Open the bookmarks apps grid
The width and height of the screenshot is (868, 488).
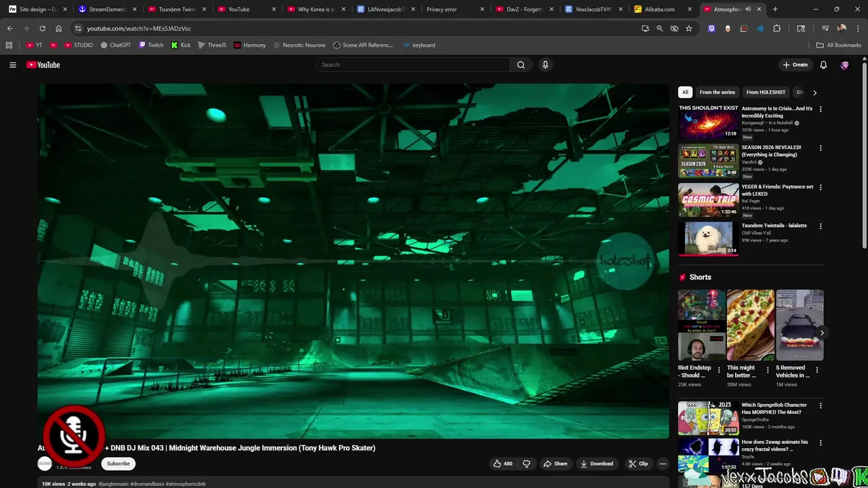(9, 45)
